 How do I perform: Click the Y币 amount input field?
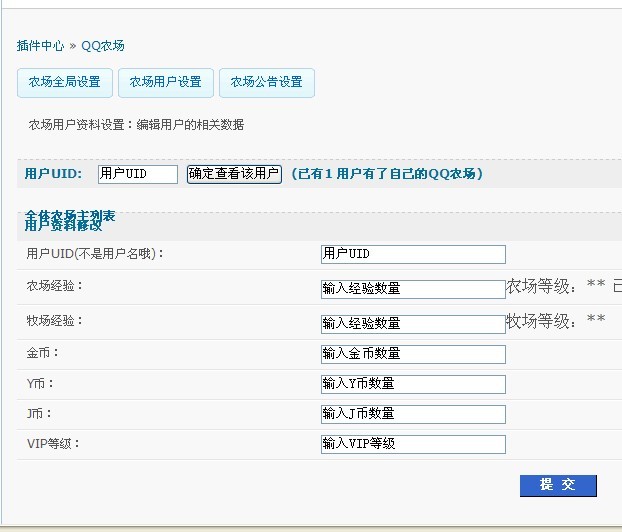click(413, 384)
